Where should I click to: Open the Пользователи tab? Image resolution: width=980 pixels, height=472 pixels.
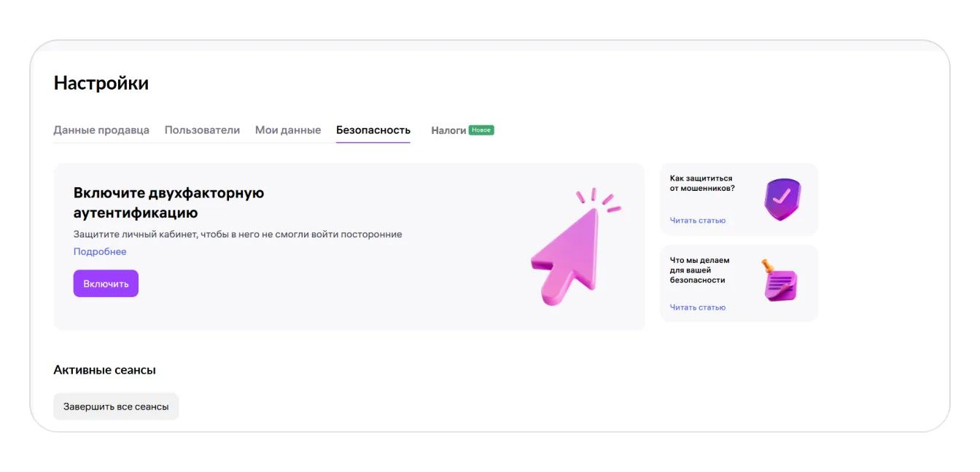(202, 130)
